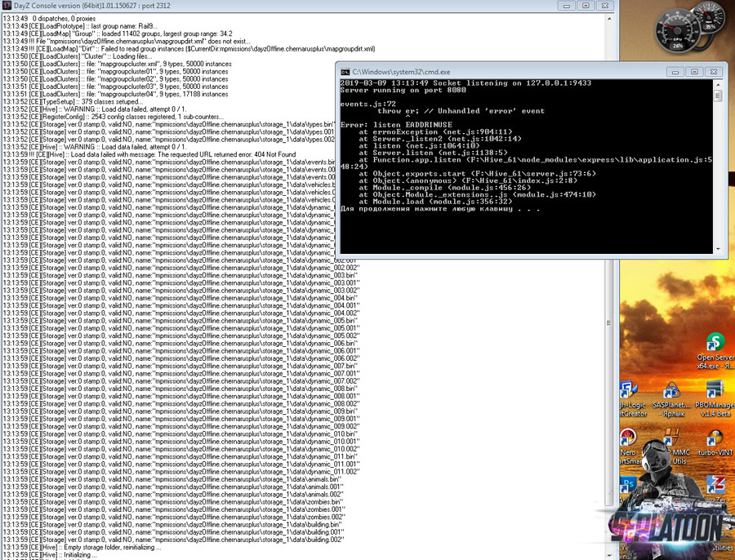735x560 pixels.
Task: Maximize the cmd.exe window
Action: (694, 72)
